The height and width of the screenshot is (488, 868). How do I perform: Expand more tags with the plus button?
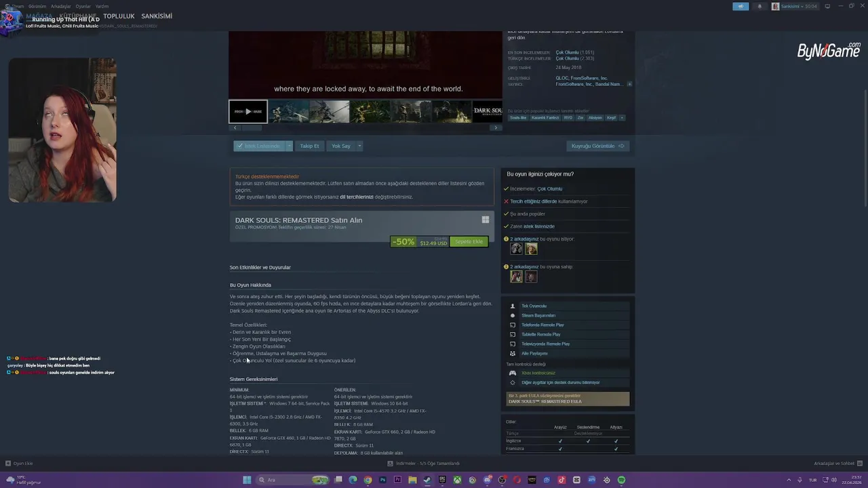[x=622, y=118]
